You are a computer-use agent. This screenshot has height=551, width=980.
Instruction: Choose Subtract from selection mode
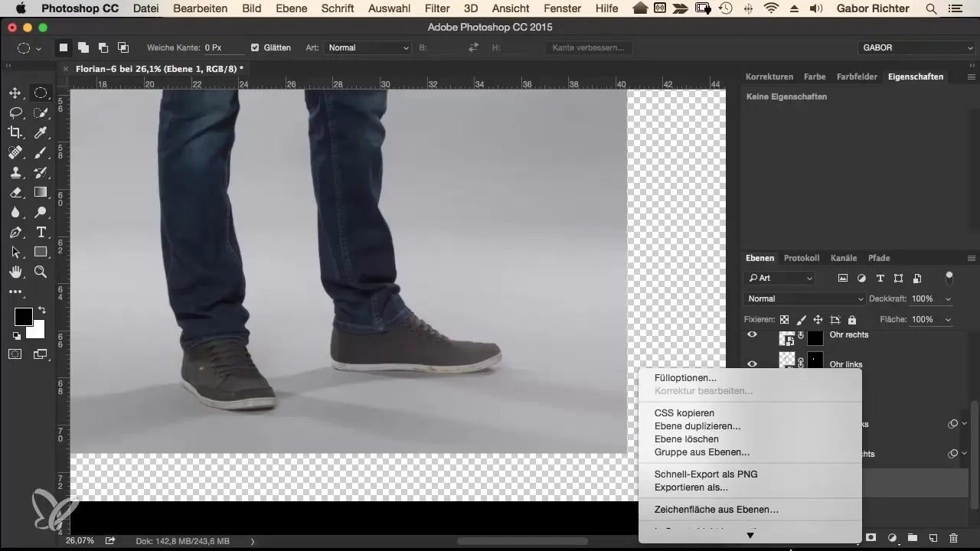[103, 47]
